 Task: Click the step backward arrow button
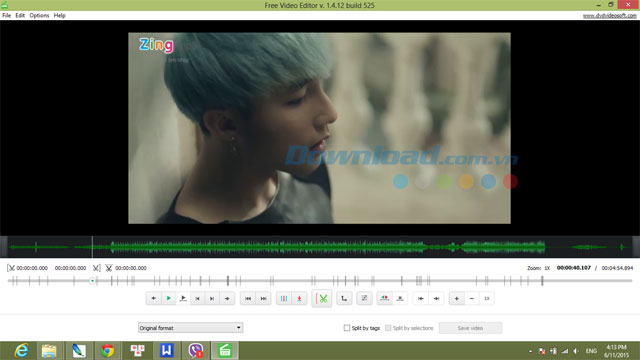[x=153, y=298]
